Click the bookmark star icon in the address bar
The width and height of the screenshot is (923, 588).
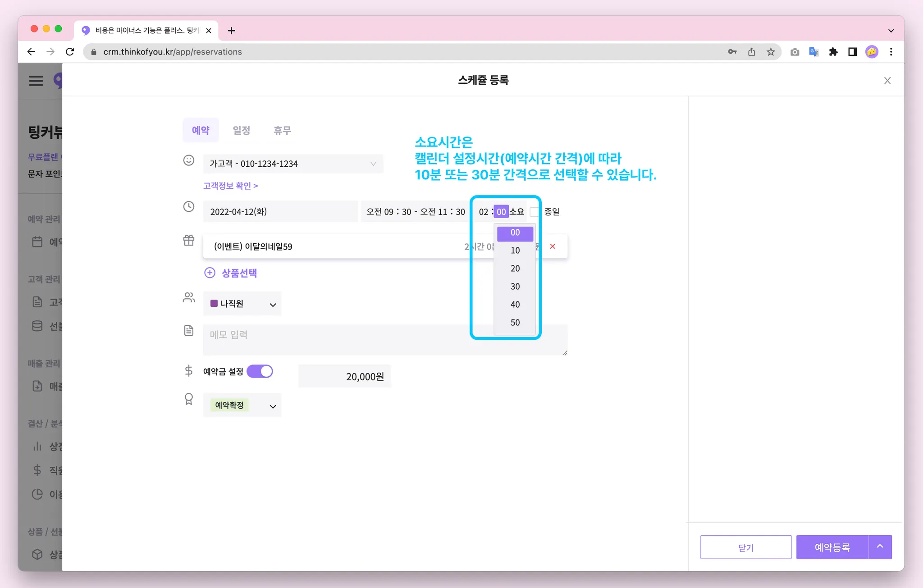[x=771, y=52]
